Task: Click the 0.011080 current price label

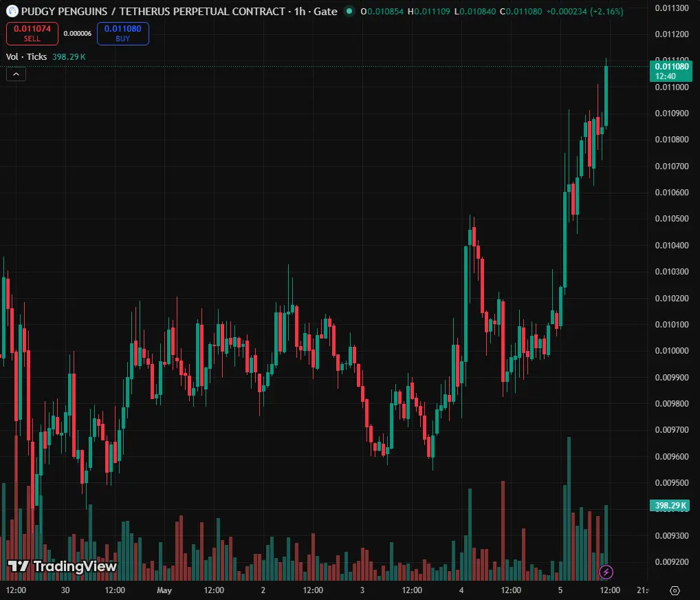Action: (671, 71)
